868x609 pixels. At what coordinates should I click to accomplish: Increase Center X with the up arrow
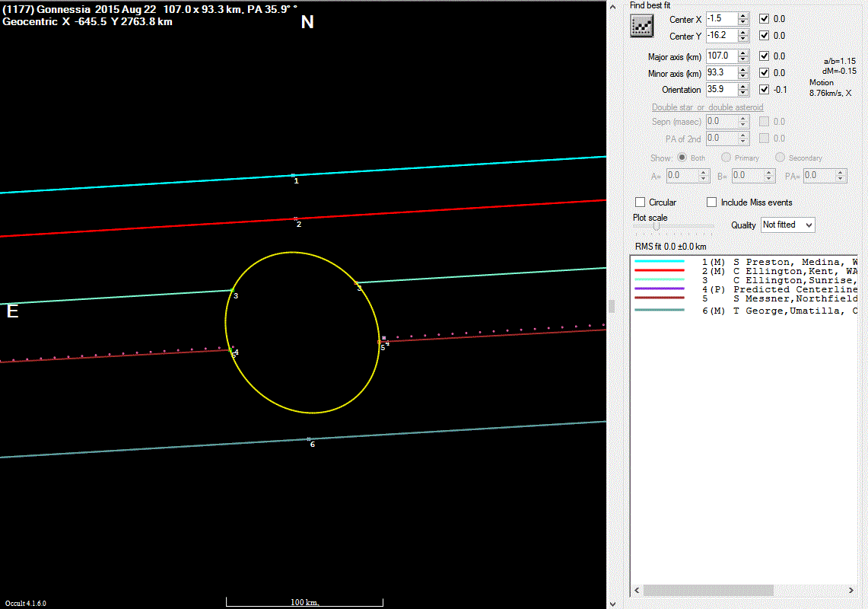743,15
